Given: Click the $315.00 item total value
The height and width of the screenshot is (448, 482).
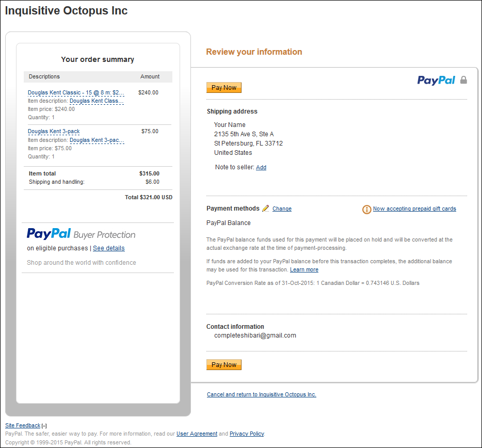Looking at the screenshot, I should (x=149, y=174).
